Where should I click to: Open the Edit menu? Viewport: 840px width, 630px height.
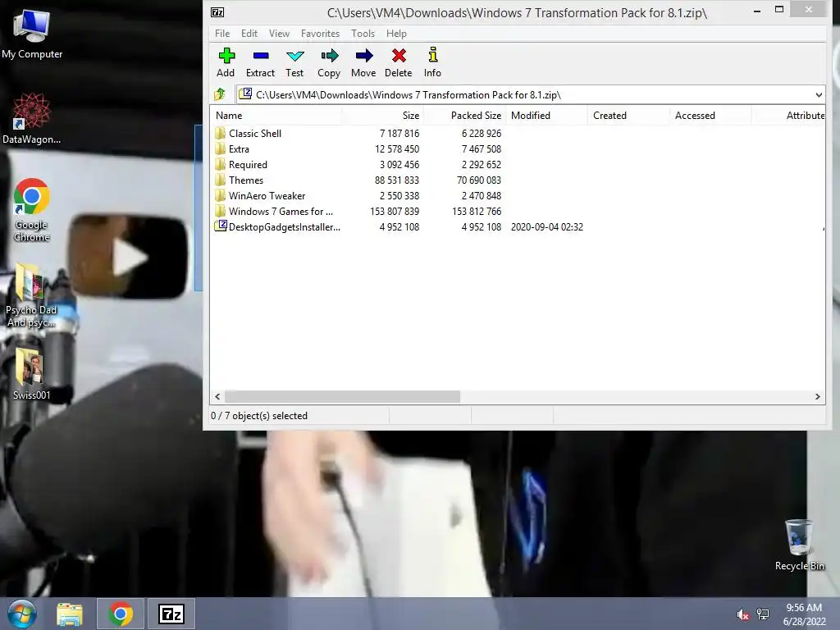(249, 33)
